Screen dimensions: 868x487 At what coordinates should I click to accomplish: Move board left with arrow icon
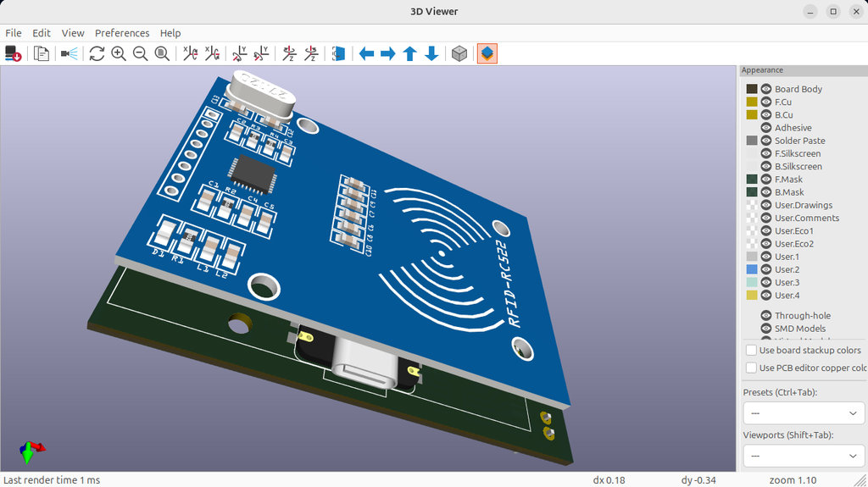point(366,53)
